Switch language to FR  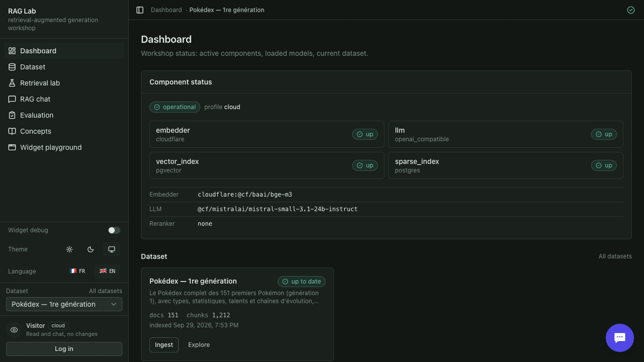77,271
